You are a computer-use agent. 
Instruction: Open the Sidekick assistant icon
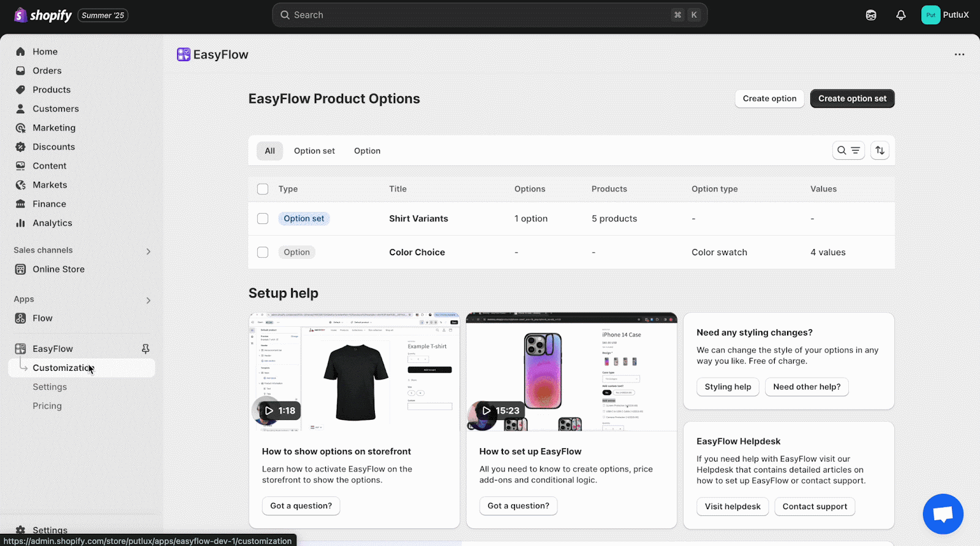(871, 15)
